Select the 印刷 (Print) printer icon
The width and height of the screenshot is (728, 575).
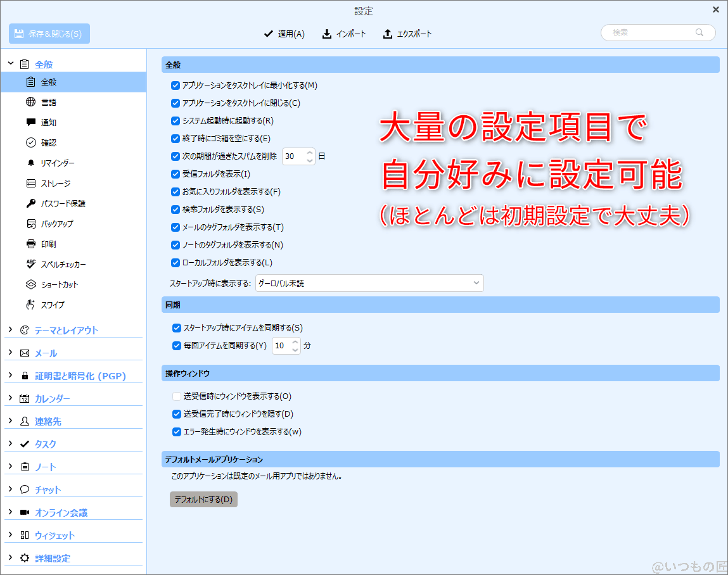pos(29,244)
